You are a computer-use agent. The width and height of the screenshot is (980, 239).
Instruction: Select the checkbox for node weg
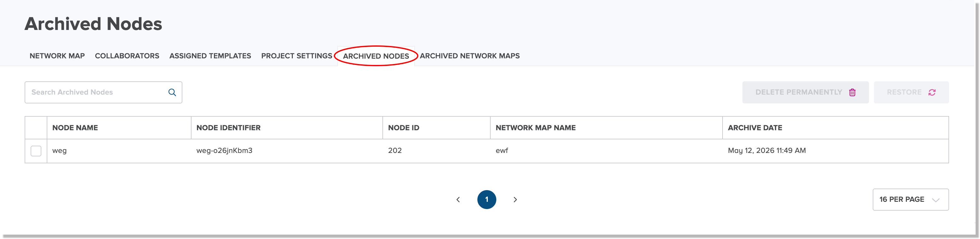point(36,151)
